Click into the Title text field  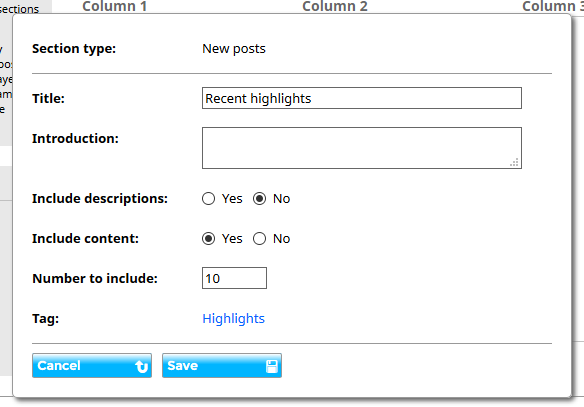362,98
